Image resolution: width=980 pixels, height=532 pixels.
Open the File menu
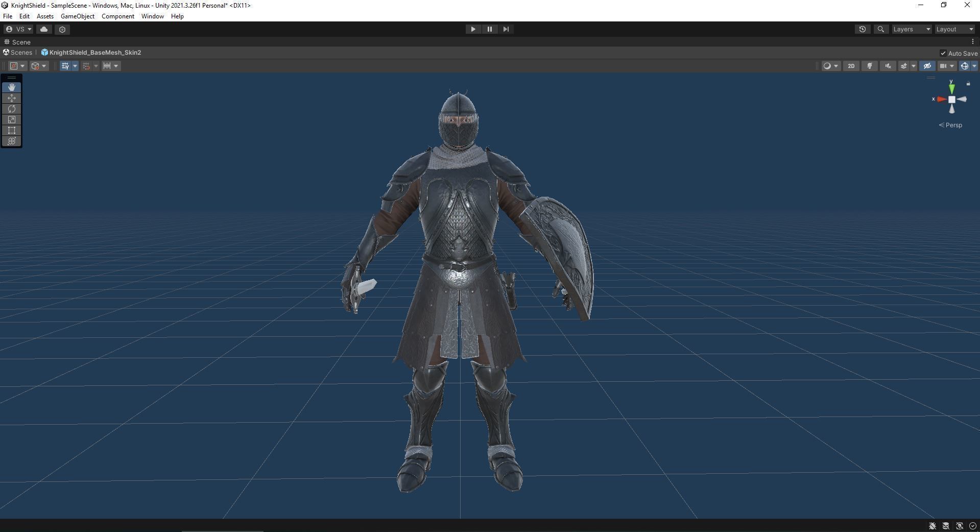pos(8,16)
